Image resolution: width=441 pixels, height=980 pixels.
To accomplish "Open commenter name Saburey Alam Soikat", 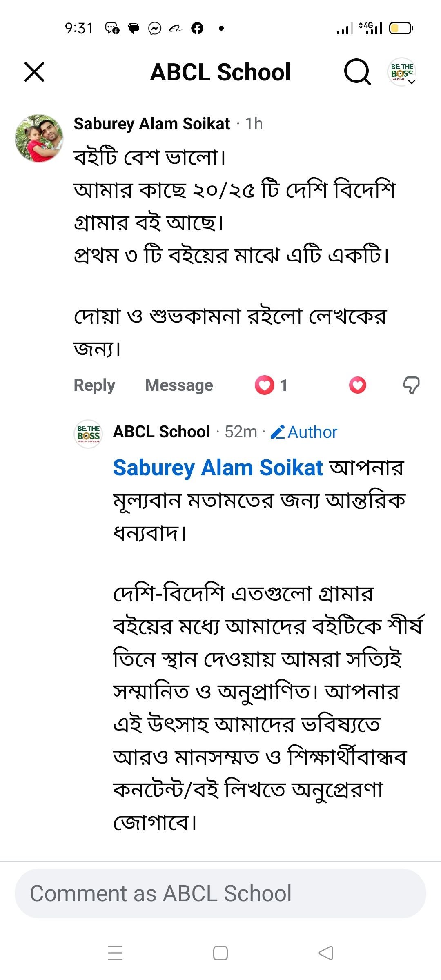I will coord(152,124).
